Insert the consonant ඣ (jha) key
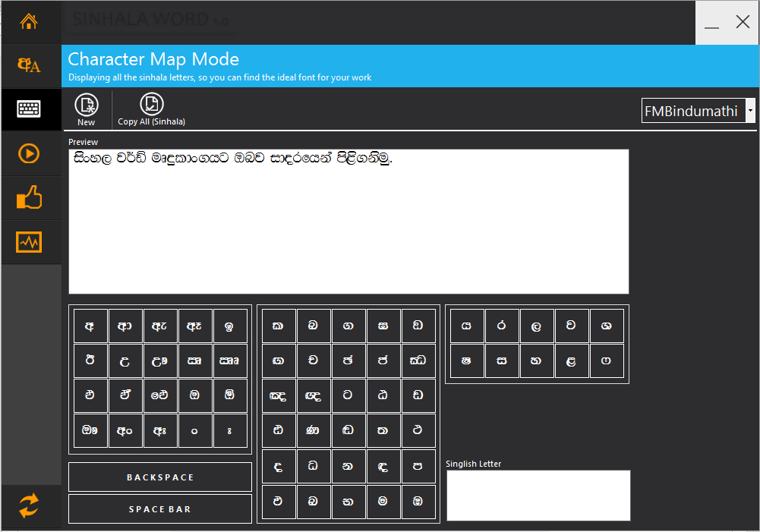The image size is (760, 532). coord(418,360)
